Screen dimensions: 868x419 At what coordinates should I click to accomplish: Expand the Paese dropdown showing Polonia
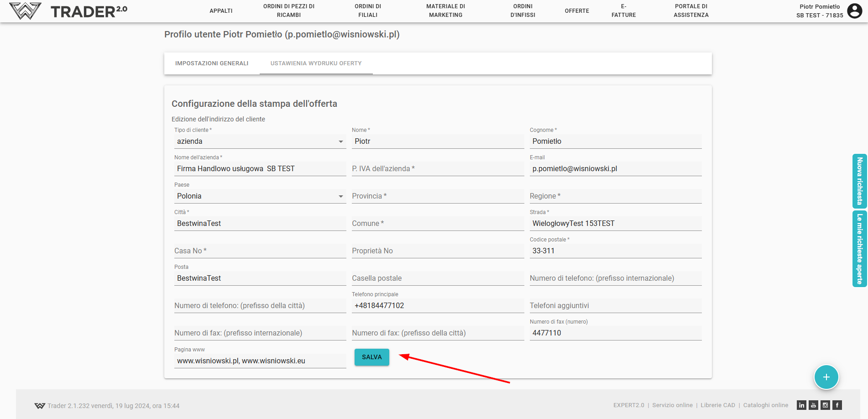(x=259, y=196)
